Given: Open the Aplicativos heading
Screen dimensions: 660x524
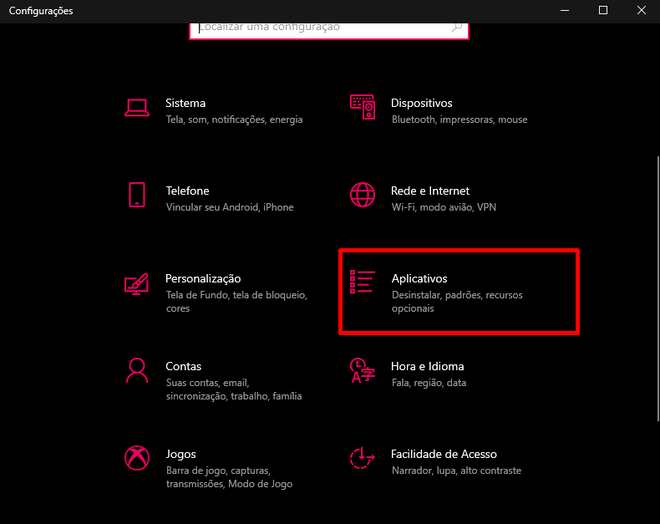Looking at the screenshot, I should coord(419,279).
